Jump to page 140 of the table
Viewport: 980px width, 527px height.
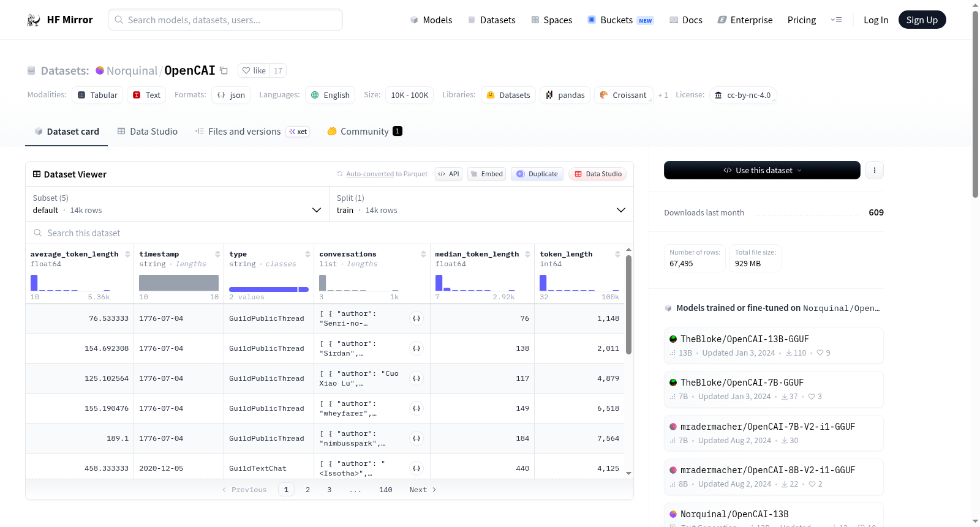[386, 490]
